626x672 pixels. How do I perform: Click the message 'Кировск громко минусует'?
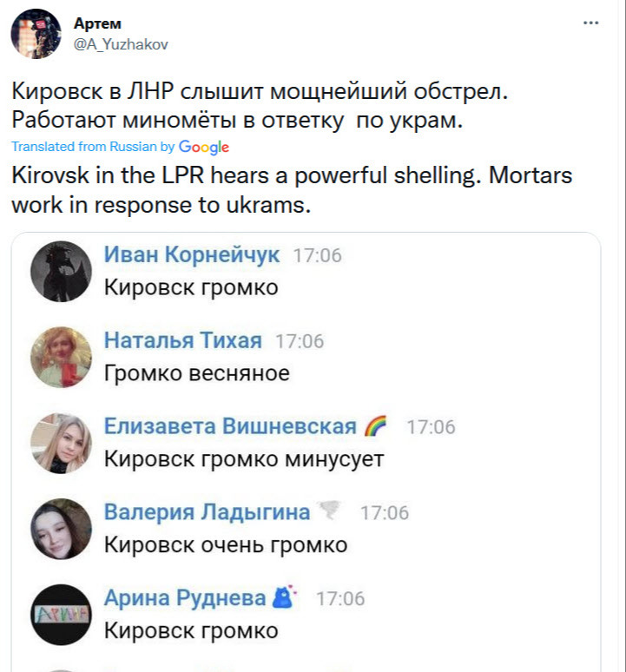pyautogui.click(x=244, y=458)
